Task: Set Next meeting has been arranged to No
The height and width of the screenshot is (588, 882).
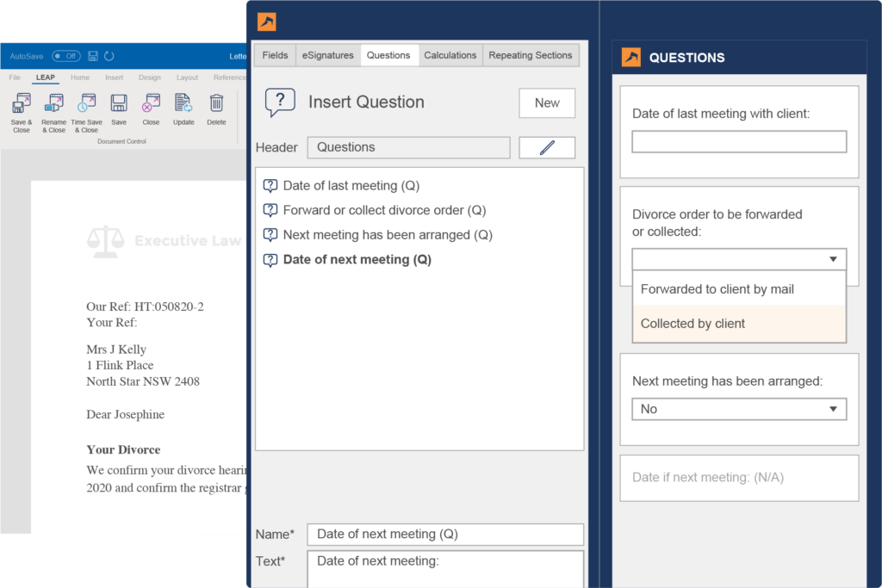Action: [739, 409]
